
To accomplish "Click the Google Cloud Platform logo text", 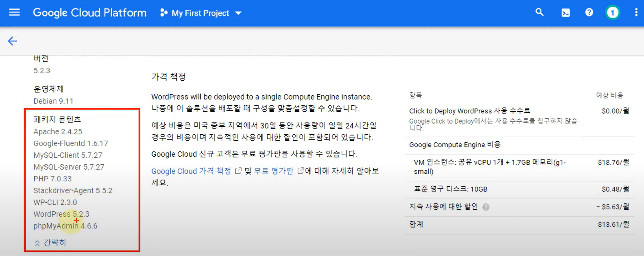I will [x=90, y=13].
